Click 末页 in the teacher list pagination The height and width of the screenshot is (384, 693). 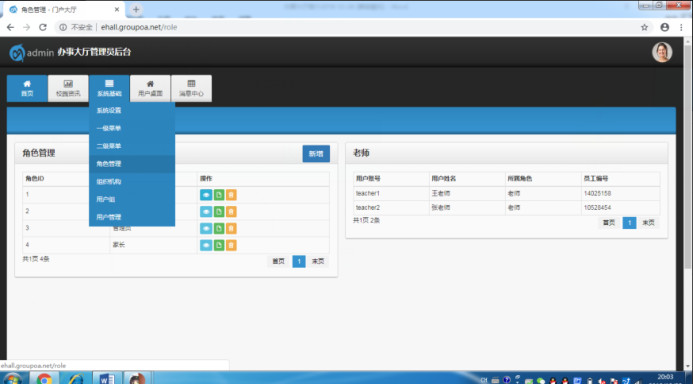pyautogui.click(x=648, y=223)
